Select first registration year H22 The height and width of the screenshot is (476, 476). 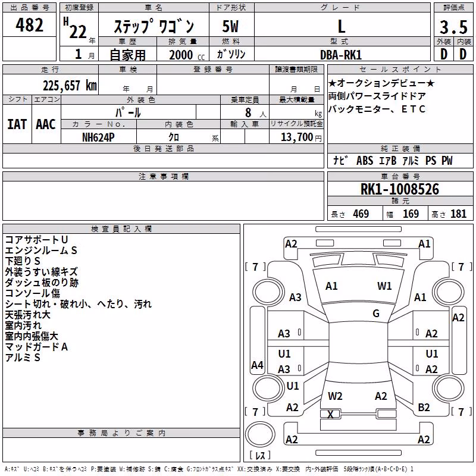(x=76, y=29)
